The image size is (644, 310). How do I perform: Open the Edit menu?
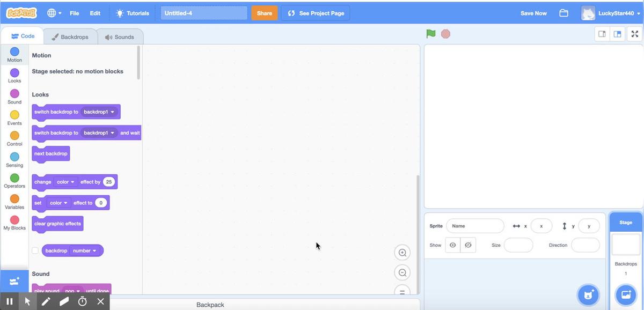[95, 13]
